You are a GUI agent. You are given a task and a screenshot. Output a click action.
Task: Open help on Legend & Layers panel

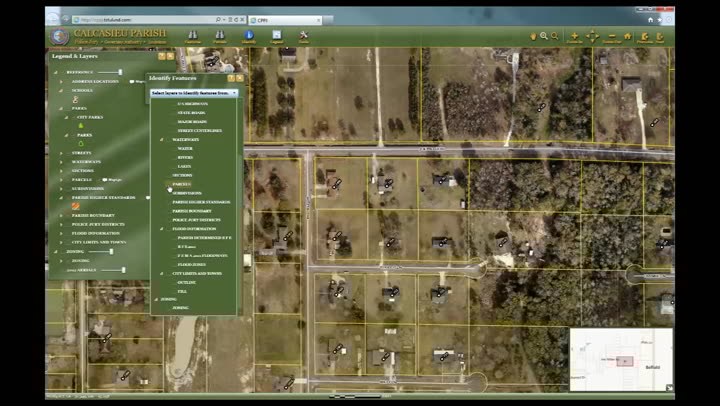point(162,56)
